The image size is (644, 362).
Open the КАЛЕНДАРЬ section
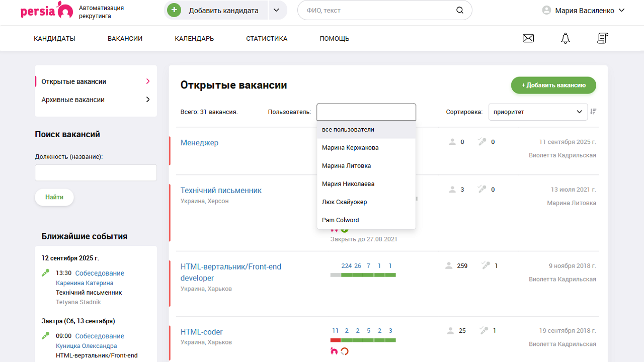pyautogui.click(x=194, y=38)
